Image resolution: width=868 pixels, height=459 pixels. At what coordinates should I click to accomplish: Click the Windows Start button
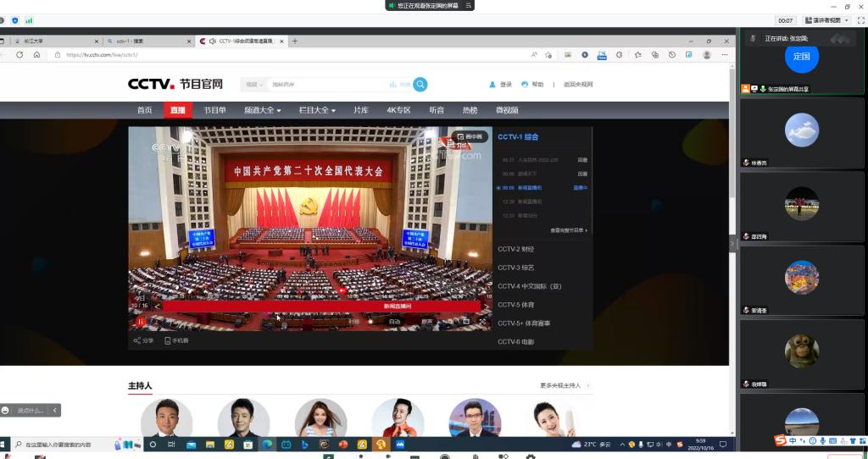click(x=4, y=444)
